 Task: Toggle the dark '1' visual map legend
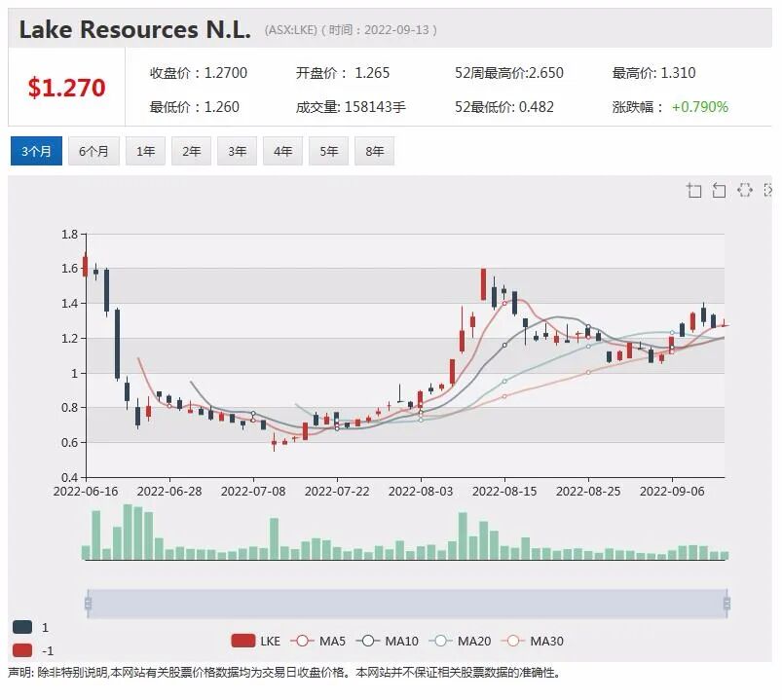22,627
